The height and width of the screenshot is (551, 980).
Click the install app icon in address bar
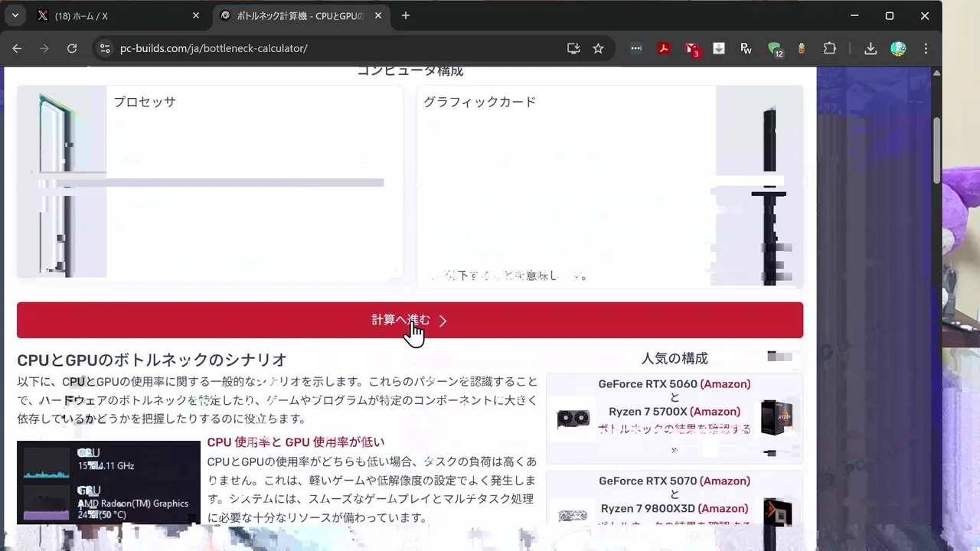tap(573, 48)
